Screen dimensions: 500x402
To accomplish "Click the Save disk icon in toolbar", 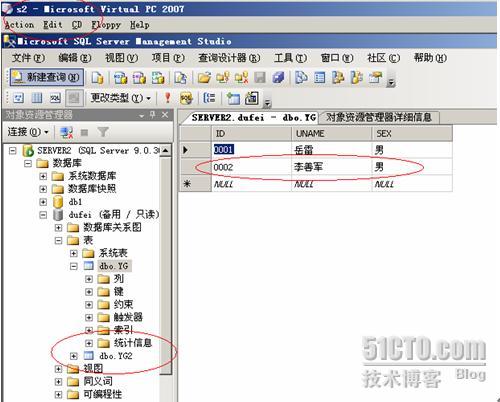I will click(x=260, y=78).
